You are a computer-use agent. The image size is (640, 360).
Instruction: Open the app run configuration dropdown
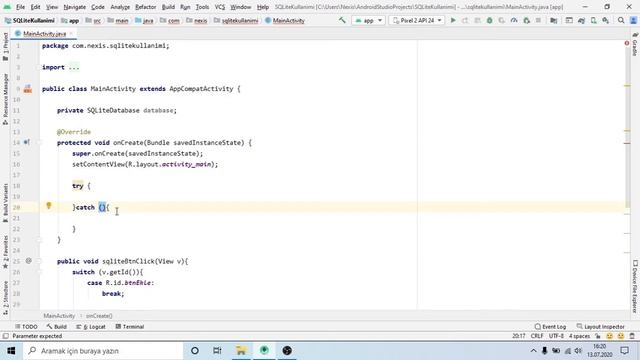tap(368, 20)
